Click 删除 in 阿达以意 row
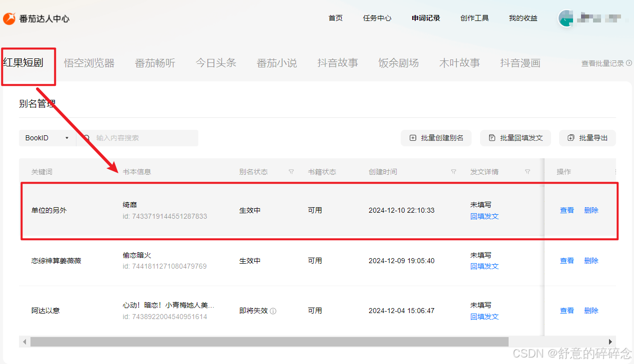Image resolution: width=634 pixels, height=364 pixels. click(x=592, y=311)
